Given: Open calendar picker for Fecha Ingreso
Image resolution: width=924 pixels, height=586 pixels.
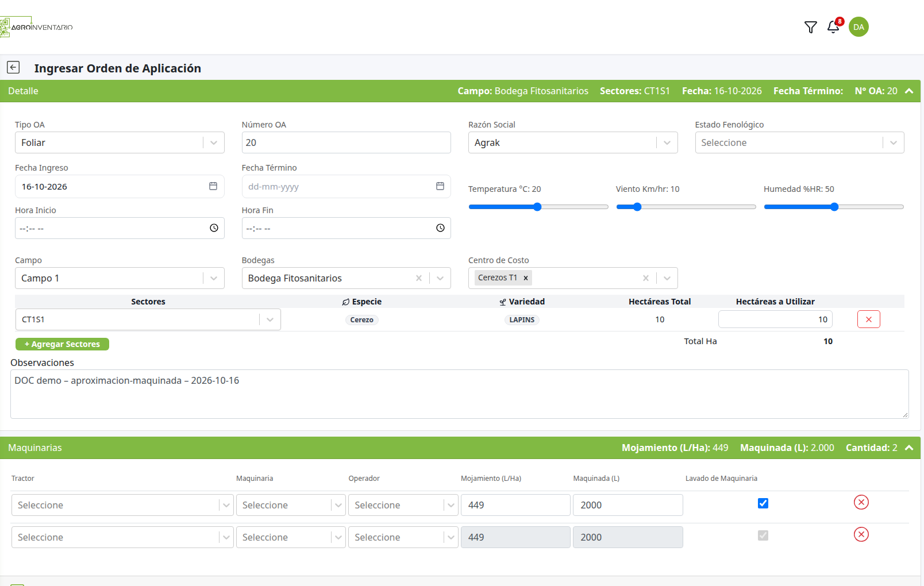Looking at the screenshot, I should tap(213, 186).
